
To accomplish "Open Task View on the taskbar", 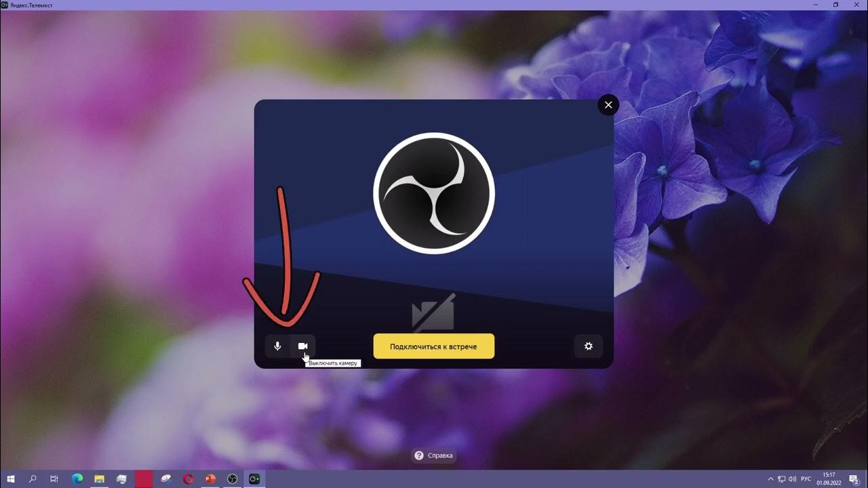I will [x=54, y=479].
